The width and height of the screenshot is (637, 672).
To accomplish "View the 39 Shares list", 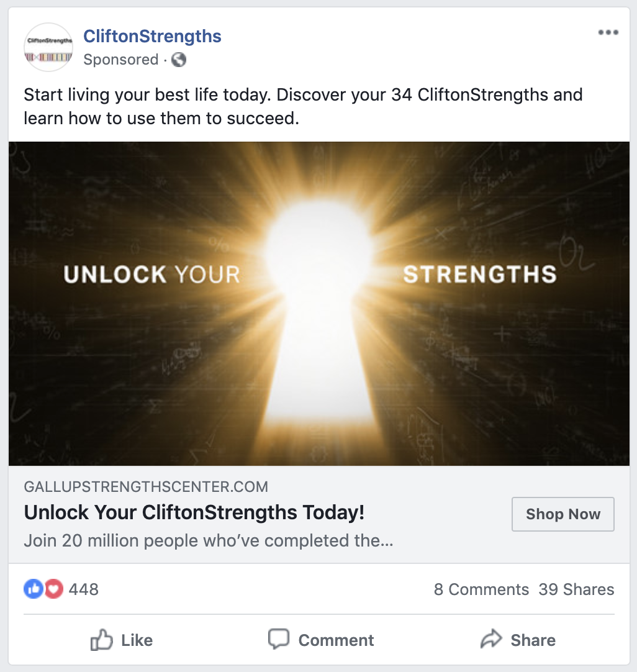I will (x=576, y=589).
